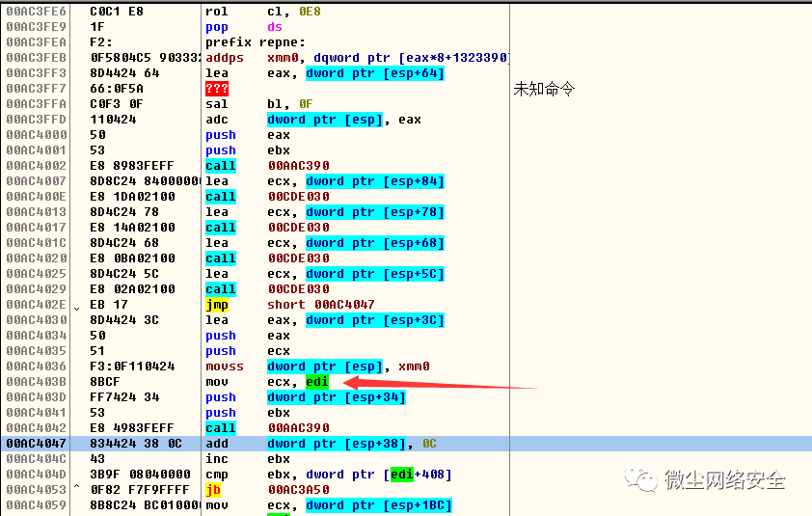
Task: Click the 'prefix repne:' instruction
Action: [x=256, y=42]
